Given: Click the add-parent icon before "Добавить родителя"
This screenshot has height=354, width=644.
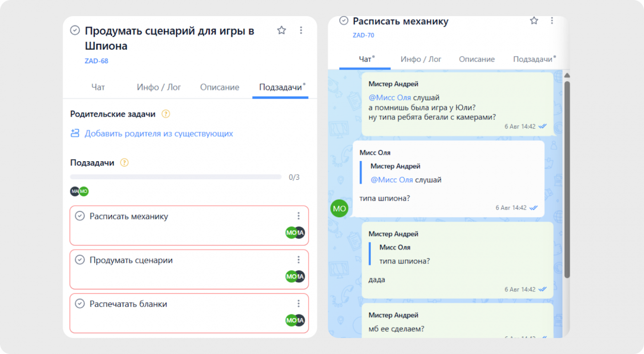Looking at the screenshot, I should pyautogui.click(x=74, y=133).
